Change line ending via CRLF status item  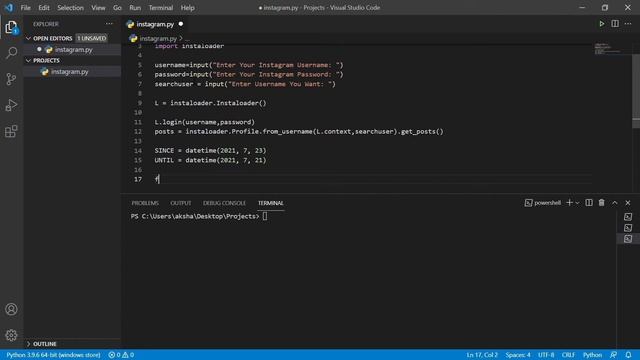tap(568, 355)
